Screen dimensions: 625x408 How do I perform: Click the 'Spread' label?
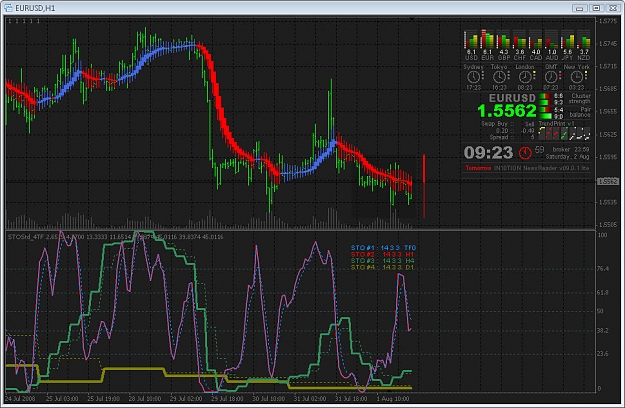[x=499, y=137]
